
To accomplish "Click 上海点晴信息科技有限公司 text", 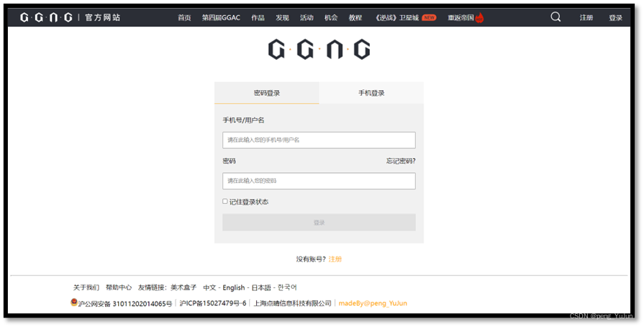I will click(x=292, y=303).
